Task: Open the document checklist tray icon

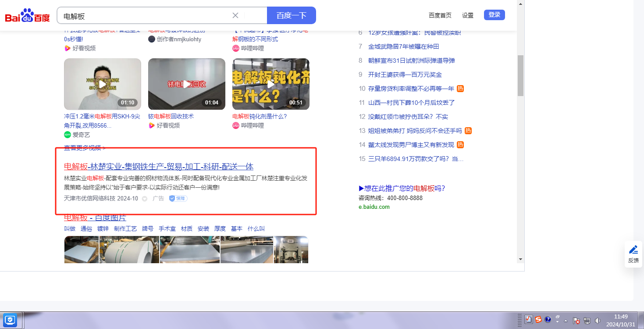Action: pyautogui.click(x=529, y=320)
